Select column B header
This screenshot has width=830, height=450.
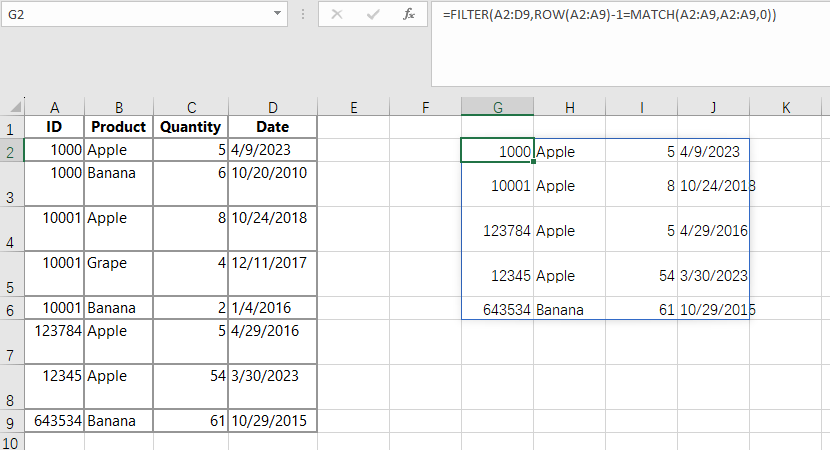(x=119, y=107)
